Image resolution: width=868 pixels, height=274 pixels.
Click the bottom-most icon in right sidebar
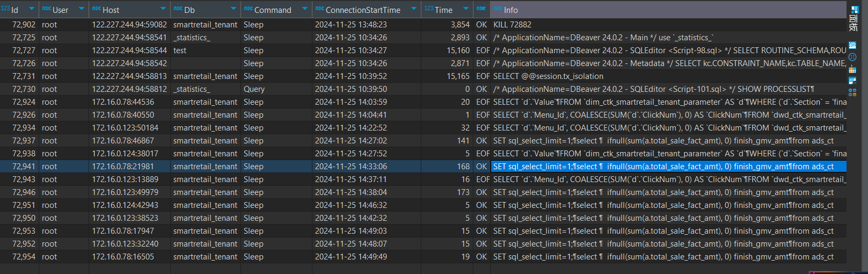852,92
